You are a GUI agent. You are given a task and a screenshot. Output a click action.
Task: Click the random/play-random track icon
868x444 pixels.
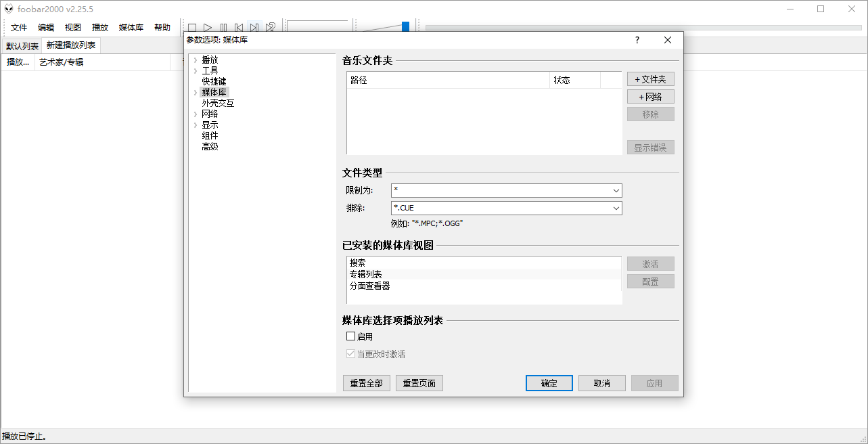click(x=271, y=26)
